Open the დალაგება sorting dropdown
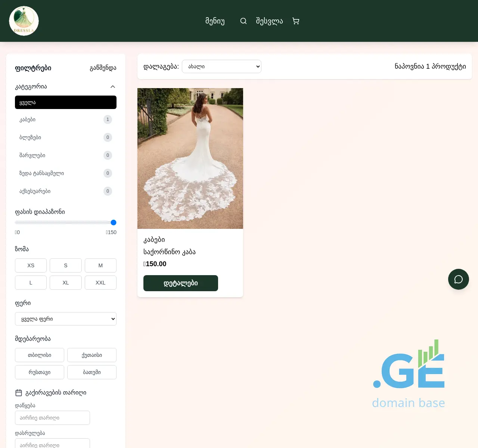Screen dimensions: 478x448 (x=221, y=66)
